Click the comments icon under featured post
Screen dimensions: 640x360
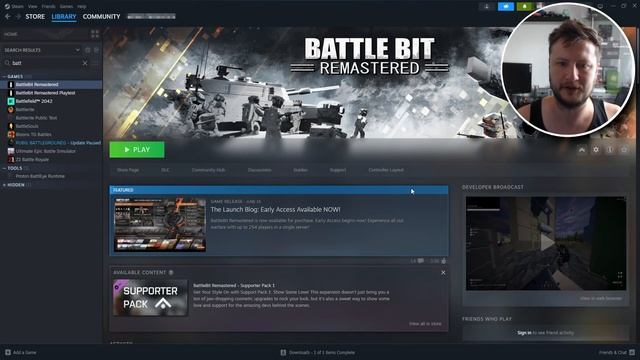tap(420, 261)
